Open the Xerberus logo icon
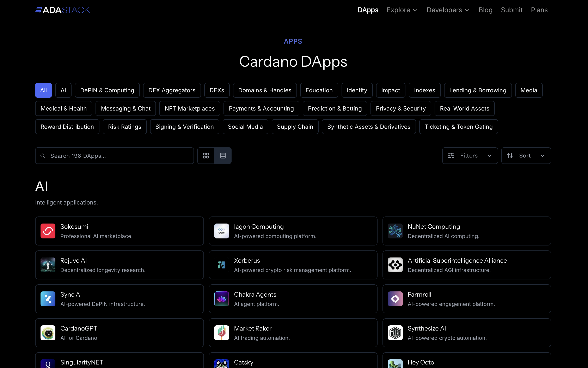 pos(221,265)
